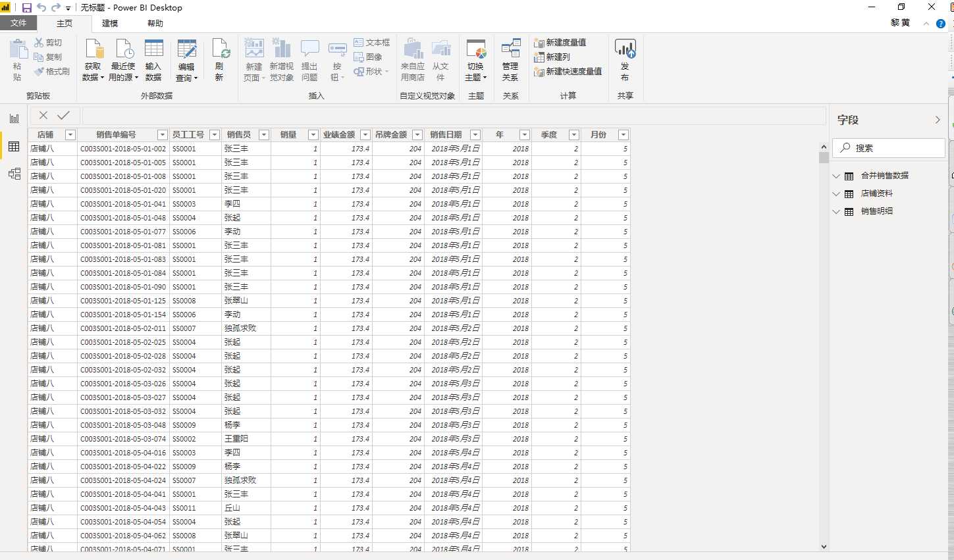Open the 业绩金额 column filter dropdown
This screenshot has height=560, width=954.
pos(365,135)
